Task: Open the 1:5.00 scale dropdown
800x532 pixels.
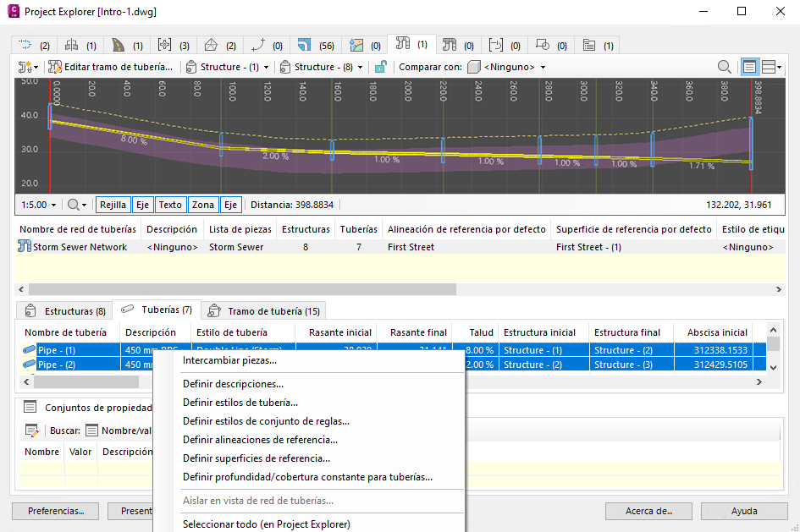Action: (x=38, y=205)
